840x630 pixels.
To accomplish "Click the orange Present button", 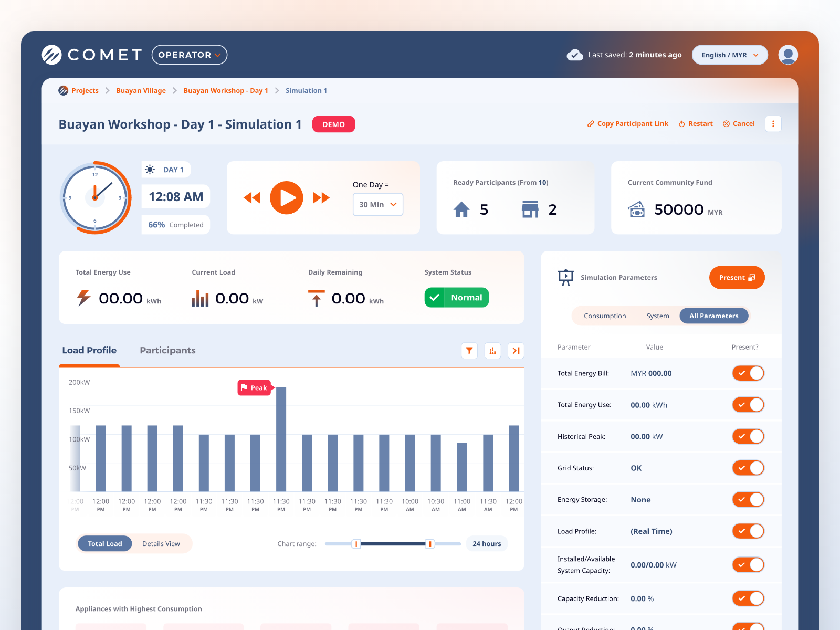I will pos(737,278).
